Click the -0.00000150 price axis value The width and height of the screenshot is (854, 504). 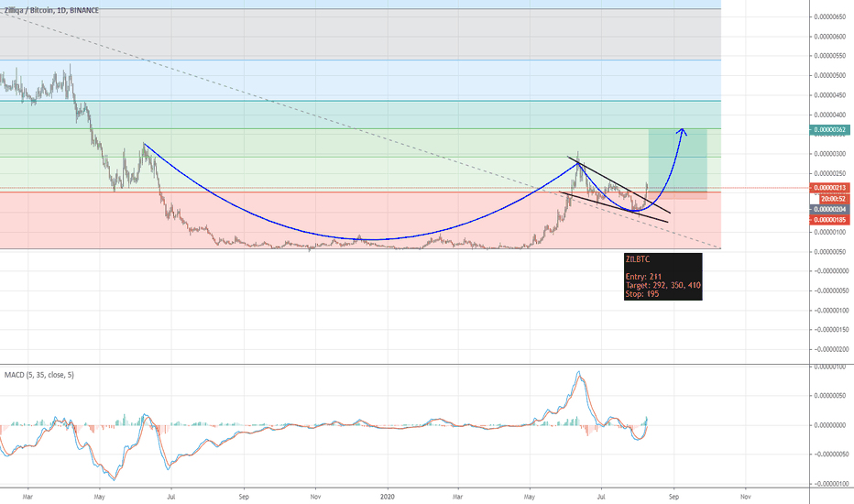coord(832,330)
